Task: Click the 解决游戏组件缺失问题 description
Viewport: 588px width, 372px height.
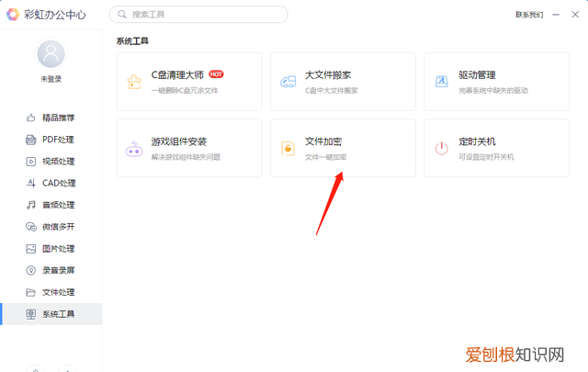Action: (186, 157)
